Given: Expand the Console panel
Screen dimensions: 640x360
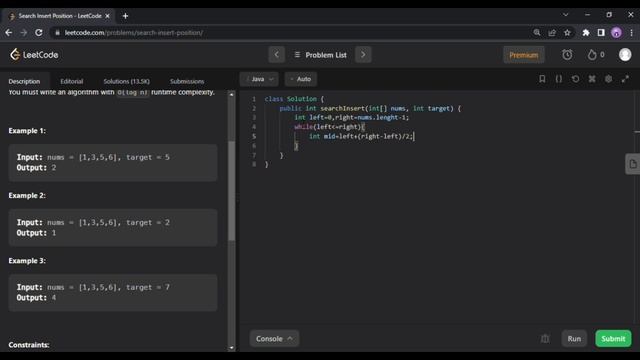Looking at the screenshot, I should (x=274, y=338).
